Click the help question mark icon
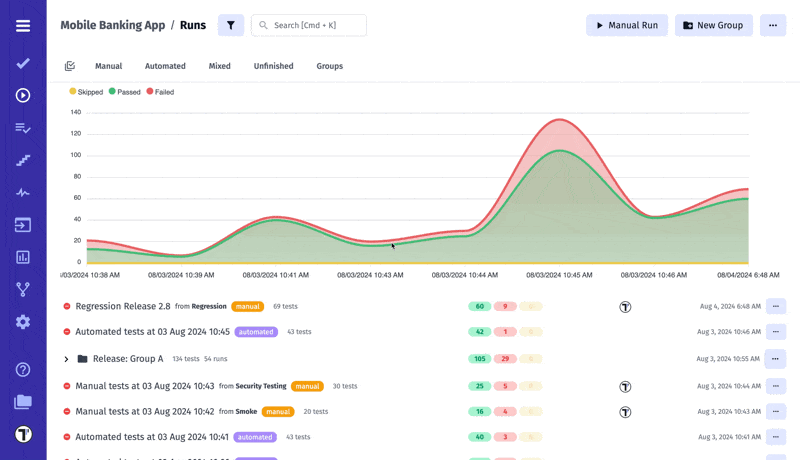 coord(23,370)
